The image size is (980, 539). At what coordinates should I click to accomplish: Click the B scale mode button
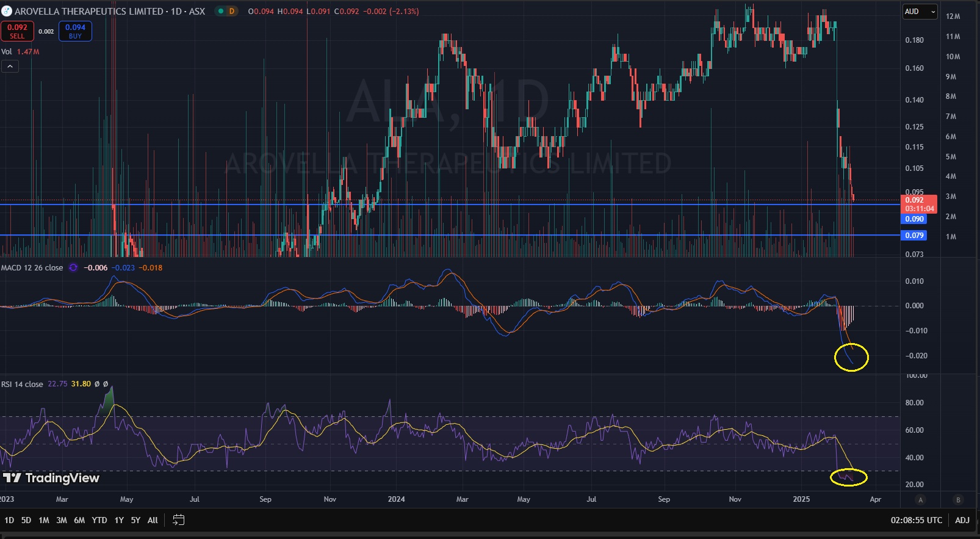tap(958, 499)
